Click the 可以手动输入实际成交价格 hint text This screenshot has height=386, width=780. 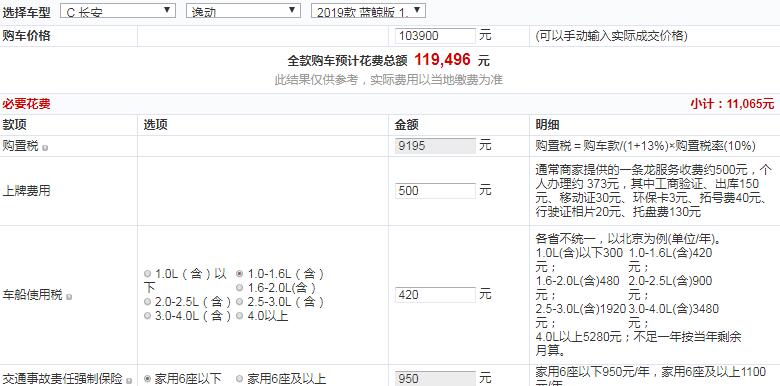tap(612, 36)
